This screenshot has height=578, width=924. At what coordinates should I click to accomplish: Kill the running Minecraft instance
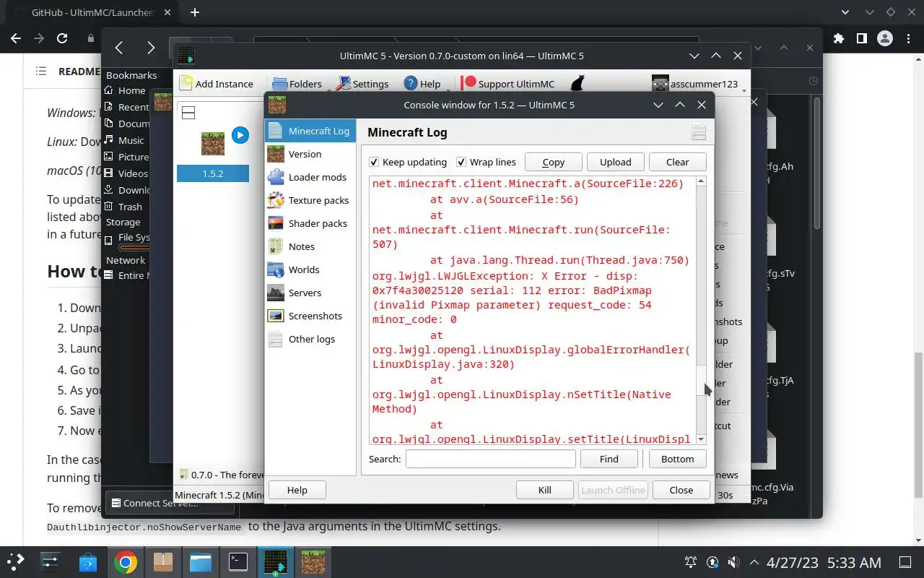tap(545, 490)
